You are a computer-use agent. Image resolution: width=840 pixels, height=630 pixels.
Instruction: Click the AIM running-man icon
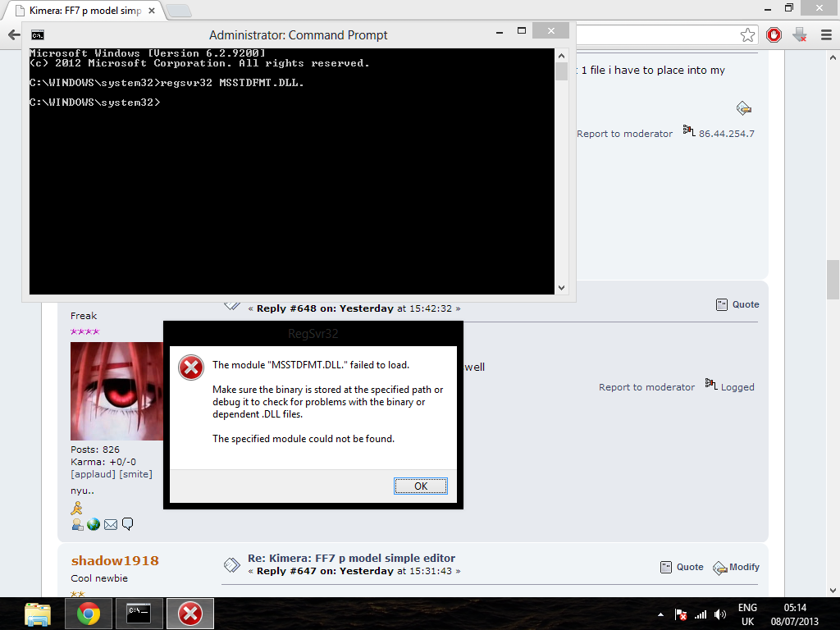point(76,508)
